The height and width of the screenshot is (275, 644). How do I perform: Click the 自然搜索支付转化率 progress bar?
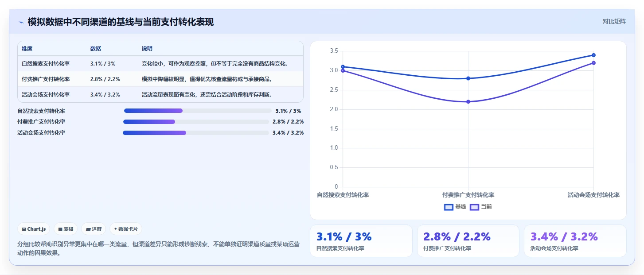pos(198,111)
